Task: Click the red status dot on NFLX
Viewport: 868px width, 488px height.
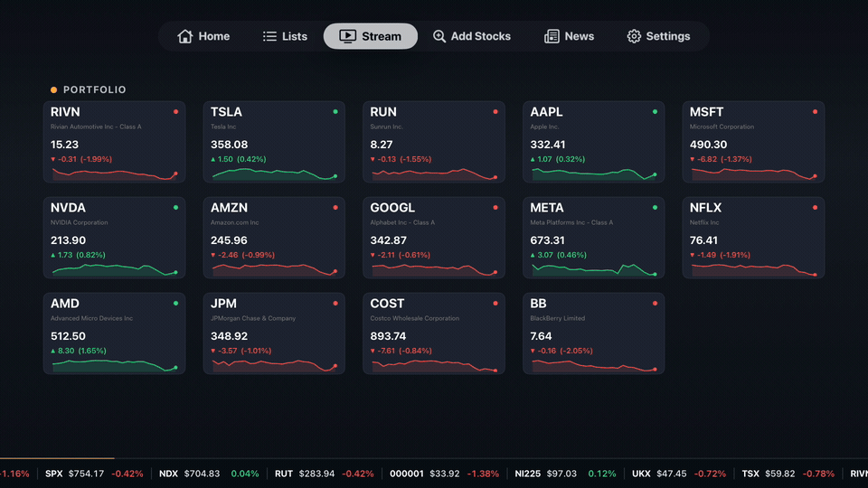Action: point(815,208)
